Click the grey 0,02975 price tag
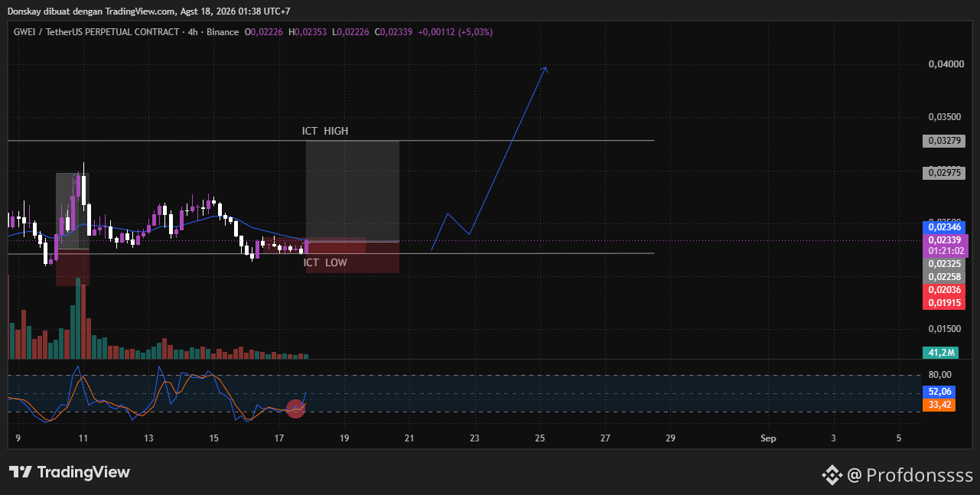The height and width of the screenshot is (495, 980). pos(946,173)
